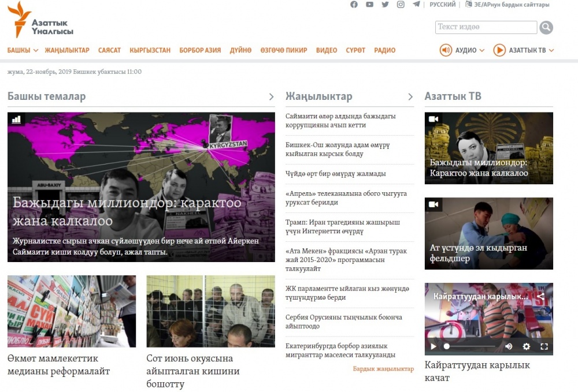Open the Instagram icon in header
Screen dimensions: 578x392
pyautogui.click(x=401, y=5)
